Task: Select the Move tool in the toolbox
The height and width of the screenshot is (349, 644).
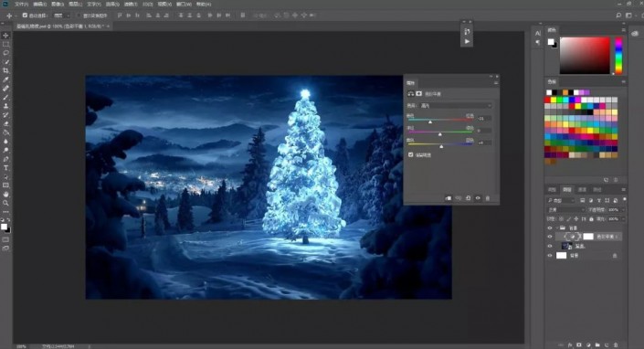Action: coord(5,36)
